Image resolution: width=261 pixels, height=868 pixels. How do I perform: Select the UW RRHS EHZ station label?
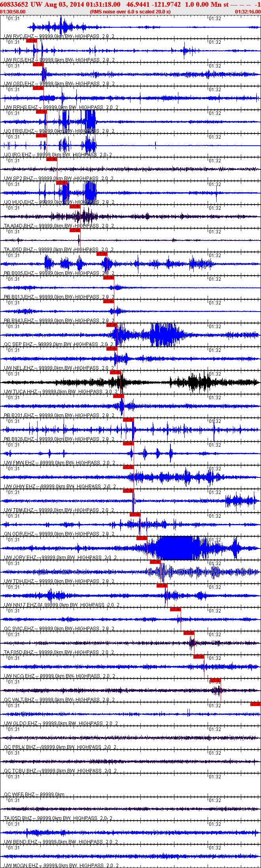click(x=61, y=107)
